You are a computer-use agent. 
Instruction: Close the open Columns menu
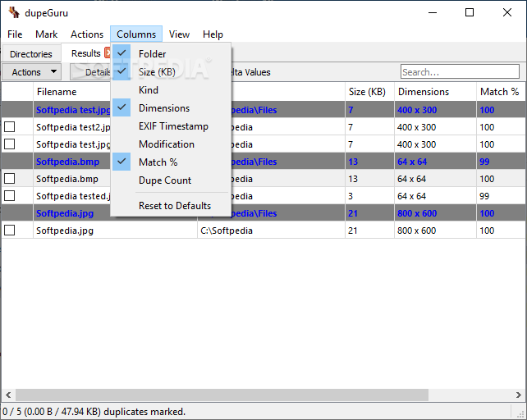pos(136,34)
